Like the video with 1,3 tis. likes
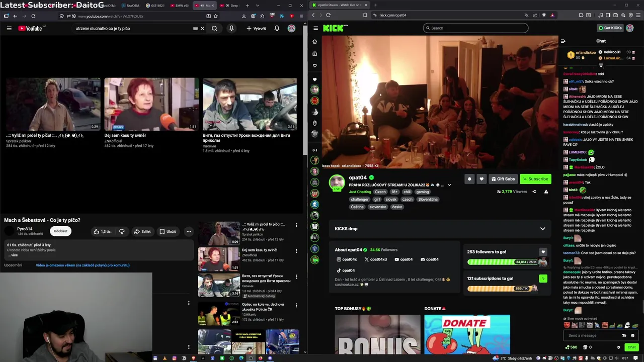 tap(102, 232)
